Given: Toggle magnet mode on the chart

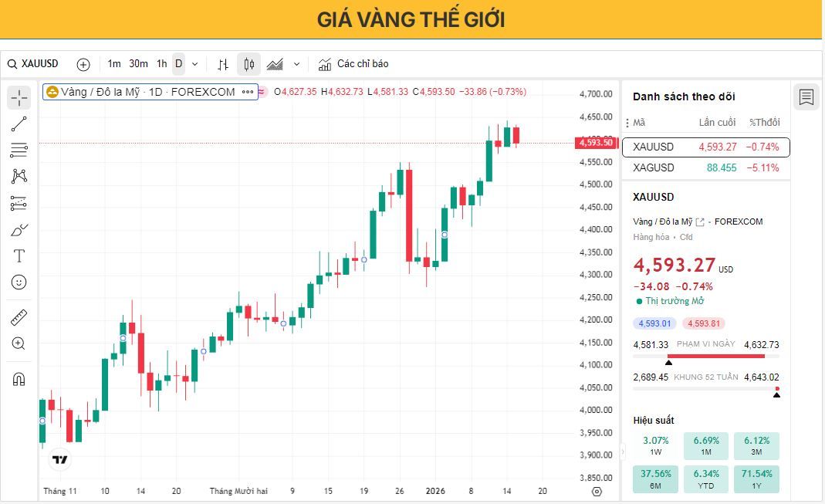Looking at the screenshot, I should [19, 379].
